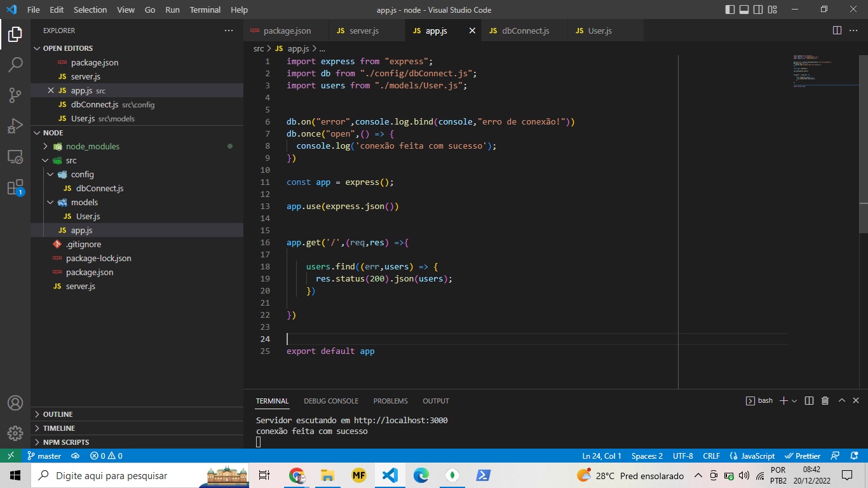Viewport: 868px width, 488px height.
Task: Open the Selection menu
Action: (90, 10)
